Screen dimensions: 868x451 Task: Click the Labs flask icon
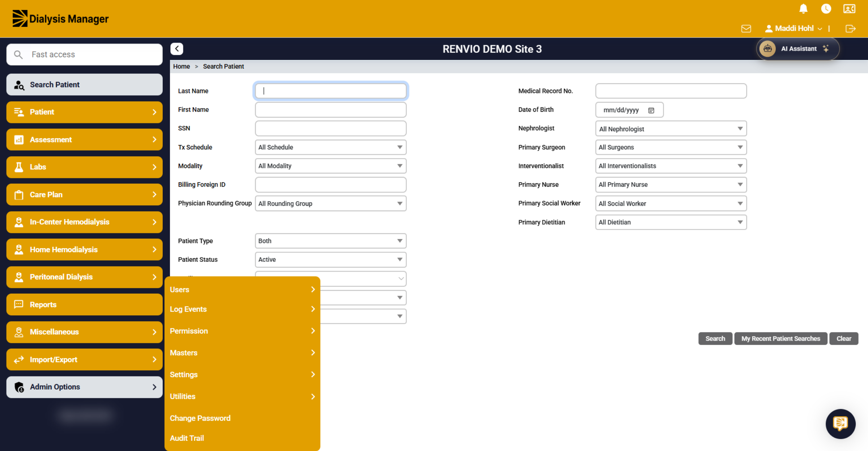point(19,167)
